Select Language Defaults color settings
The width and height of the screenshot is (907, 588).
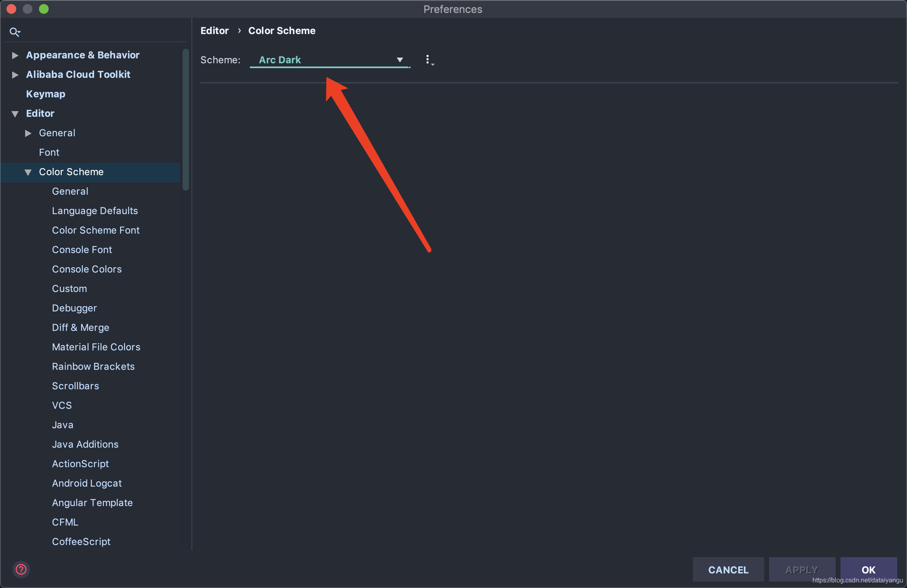95,210
